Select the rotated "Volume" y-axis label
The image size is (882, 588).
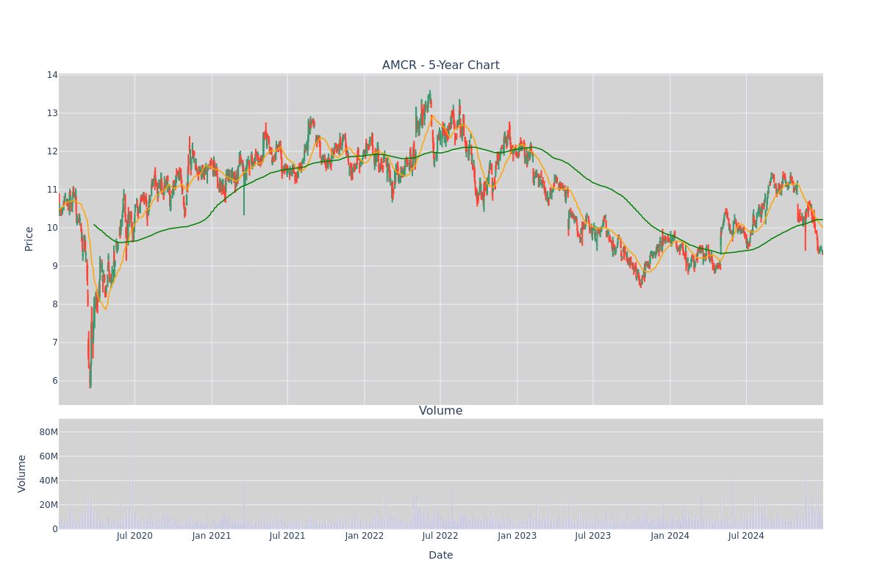click(x=23, y=473)
